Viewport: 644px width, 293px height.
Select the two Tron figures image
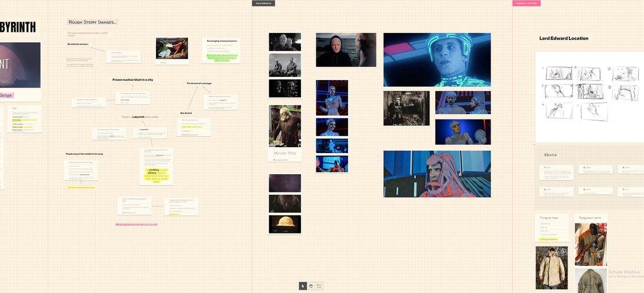(x=463, y=102)
